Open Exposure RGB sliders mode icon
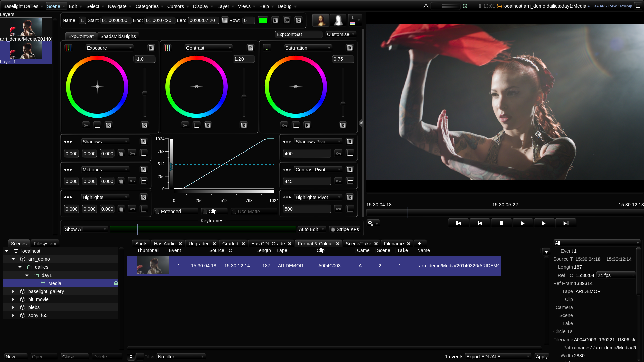Image resolution: width=644 pixels, height=362 pixels. tap(68, 48)
